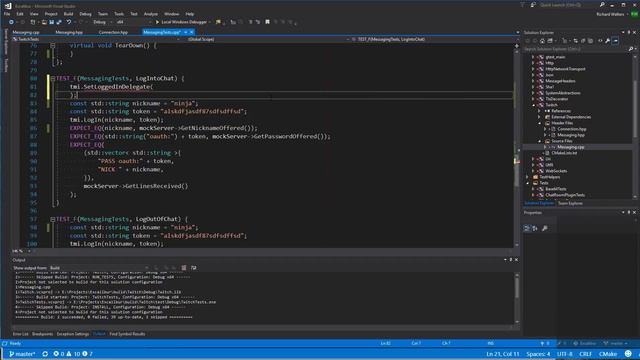Switch to the Error List tab
The height and width of the screenshot is (360, 640).
coord(20,334)
